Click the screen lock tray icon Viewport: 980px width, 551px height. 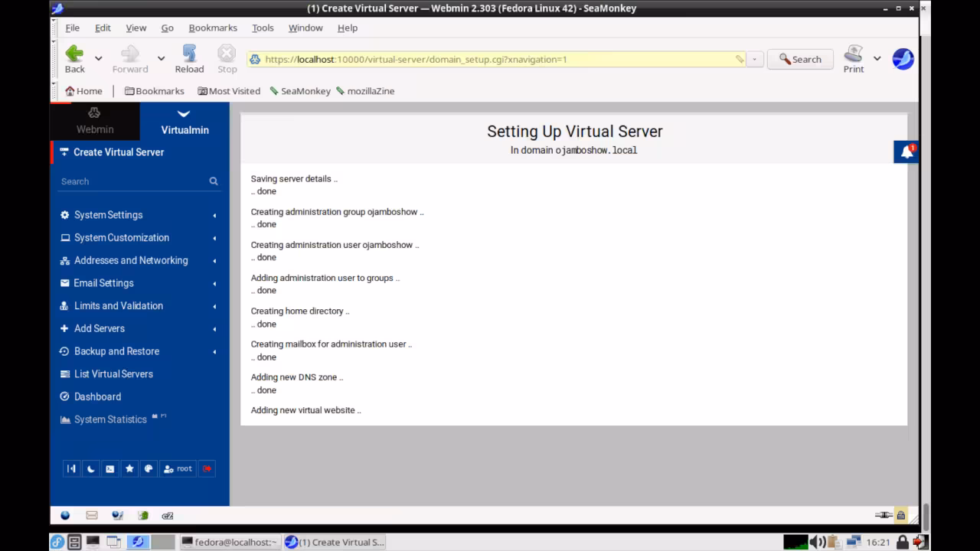(902, 542)
